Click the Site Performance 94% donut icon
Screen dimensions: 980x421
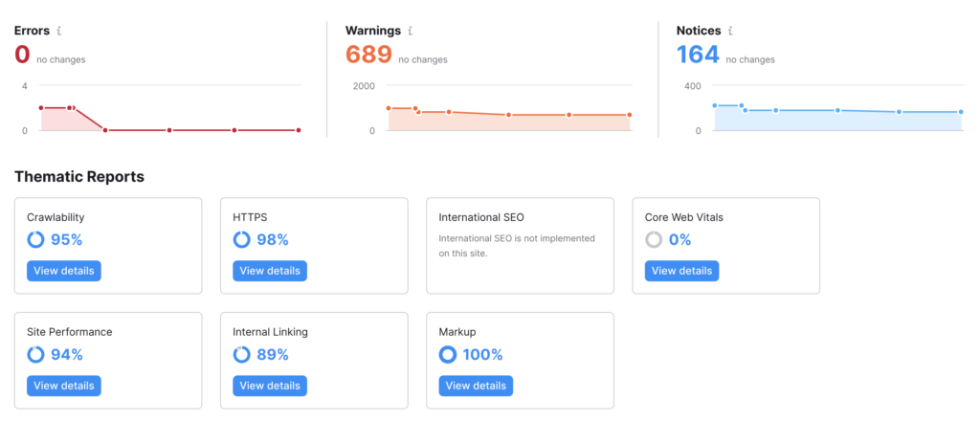tap(35, 354)
